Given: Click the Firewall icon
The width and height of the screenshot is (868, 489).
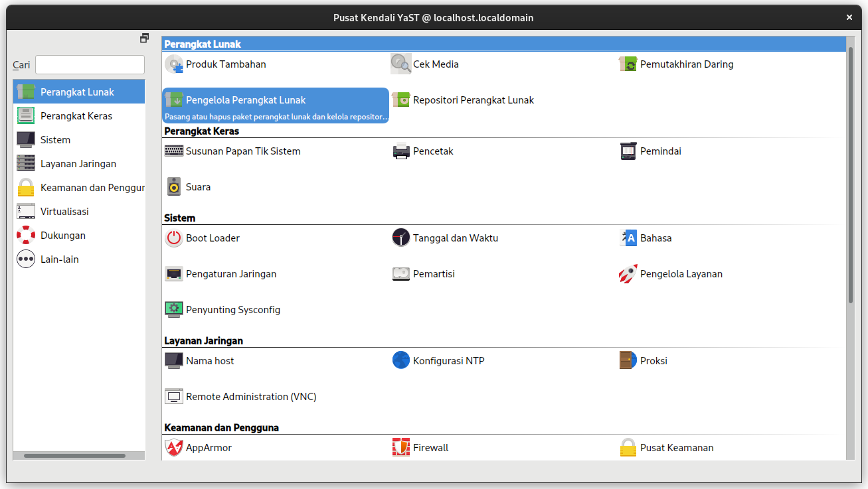Looking at the screenshot, I should 401,448.
